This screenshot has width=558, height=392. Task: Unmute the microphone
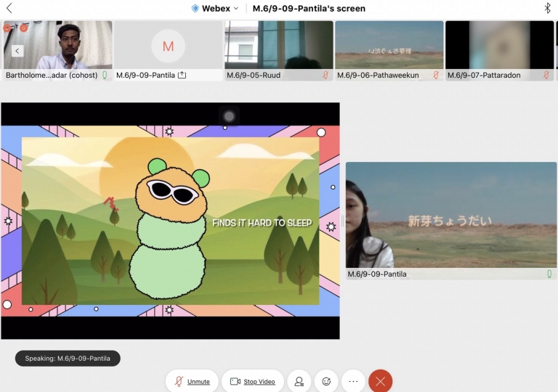(x=192, y=381)
